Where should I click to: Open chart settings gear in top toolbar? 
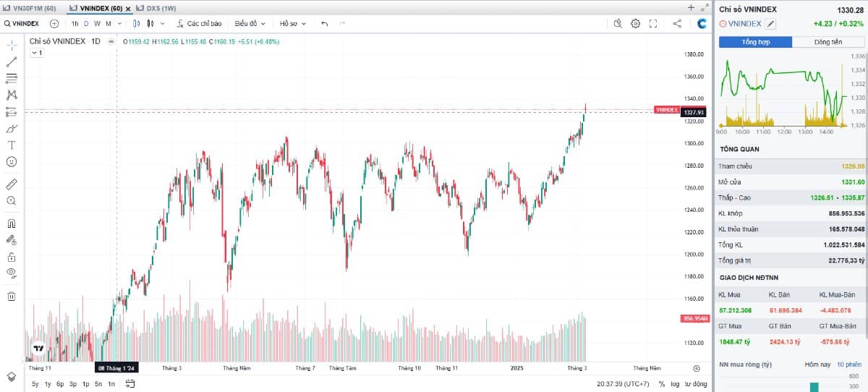point(635,23)
